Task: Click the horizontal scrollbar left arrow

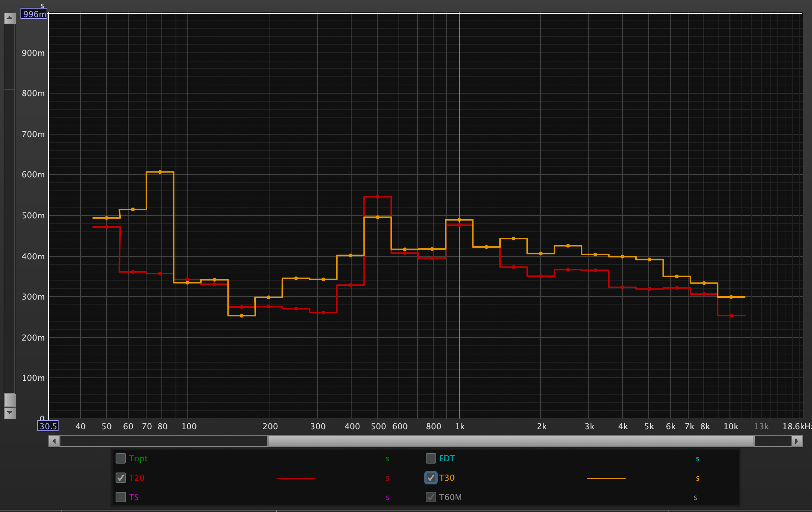Action: [x=54, y=441]
